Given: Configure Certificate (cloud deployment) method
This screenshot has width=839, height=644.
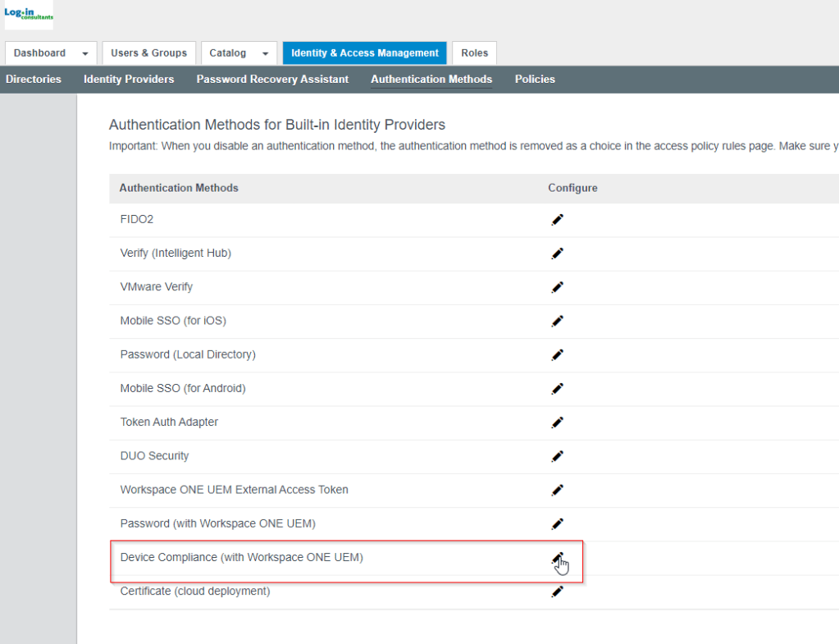Looking at the screenshot, I should [x=558, y=591].
